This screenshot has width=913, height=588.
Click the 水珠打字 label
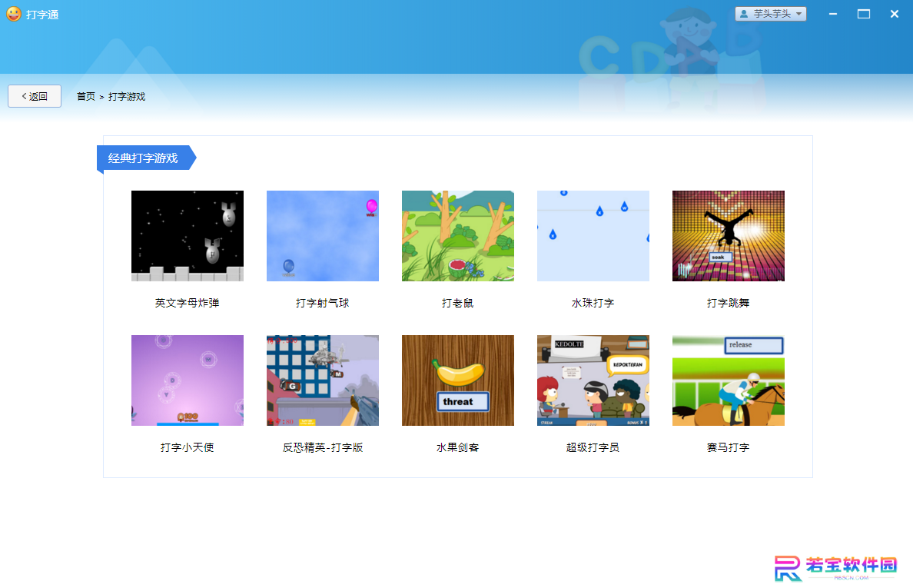593,303
